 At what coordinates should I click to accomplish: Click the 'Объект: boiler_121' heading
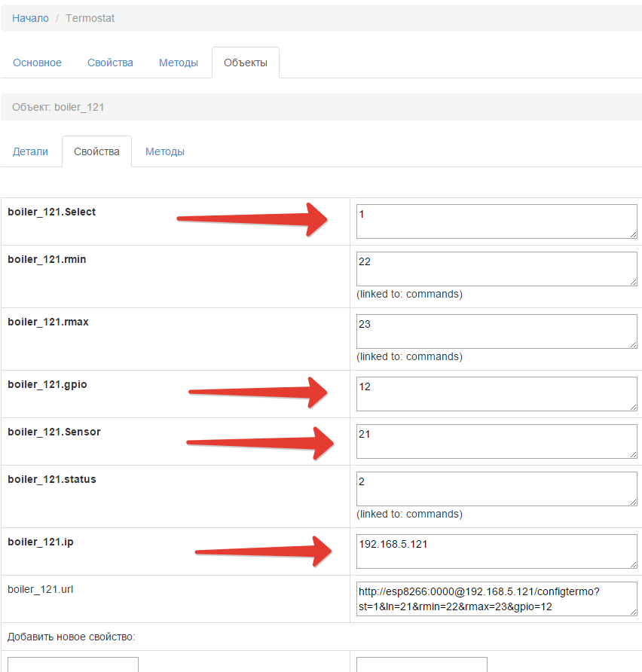58,107
